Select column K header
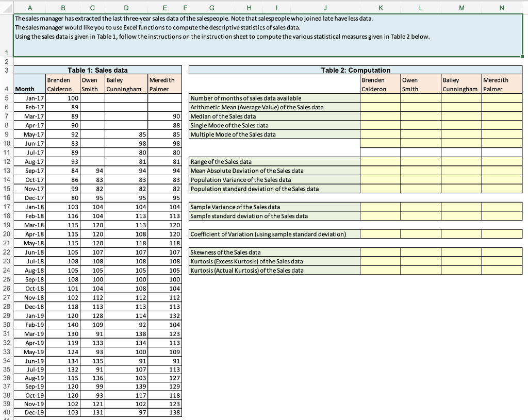Viewport: 528px width, 420px height. (380, 8)
